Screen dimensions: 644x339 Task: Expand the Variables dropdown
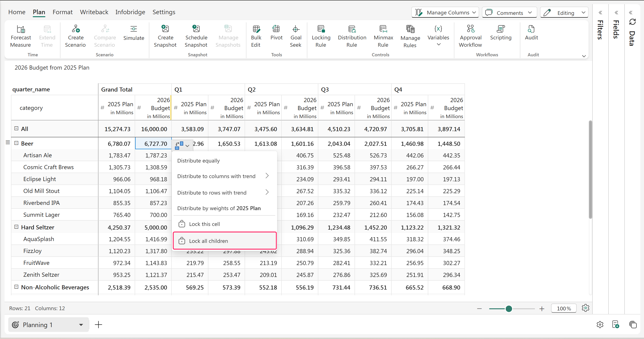438,44
